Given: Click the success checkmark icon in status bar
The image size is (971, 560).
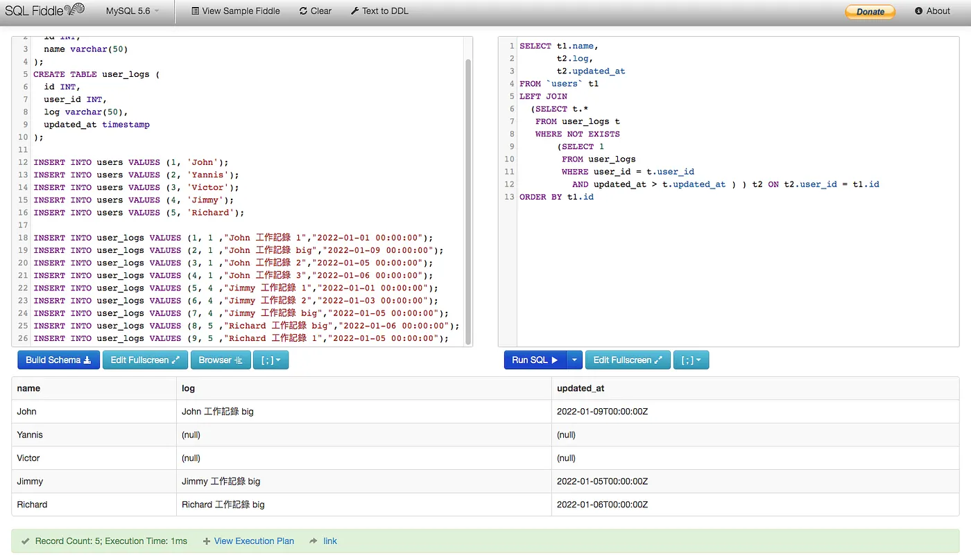Looking at the screenshot, I should click(x=26, y=541).
